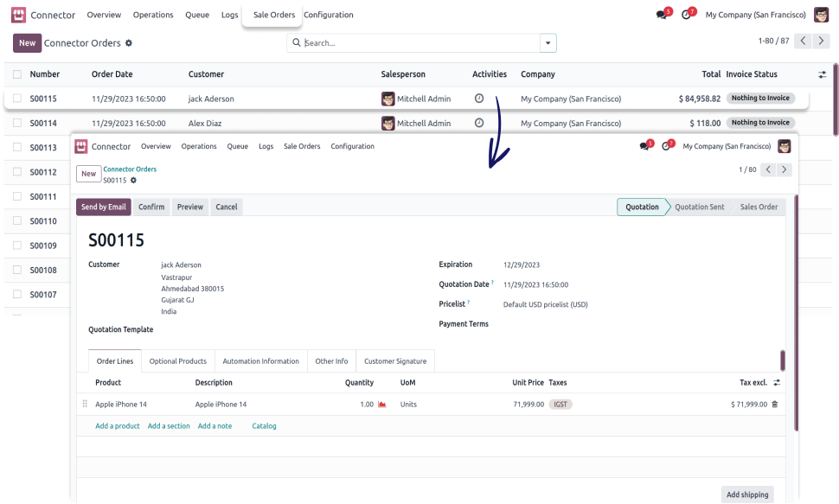This screenshot has width=839, height=504.
Task: Click into the Search input field
Action: click(x=421, y=43)
